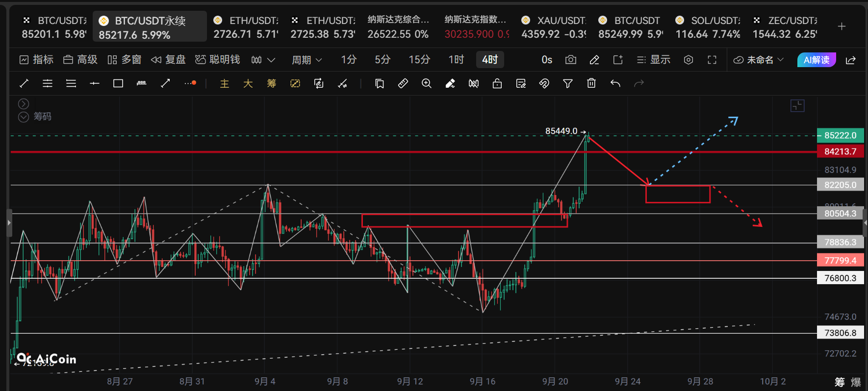868x391 pixels.
Task: Click the share export icon
Action: click(851, 60)
